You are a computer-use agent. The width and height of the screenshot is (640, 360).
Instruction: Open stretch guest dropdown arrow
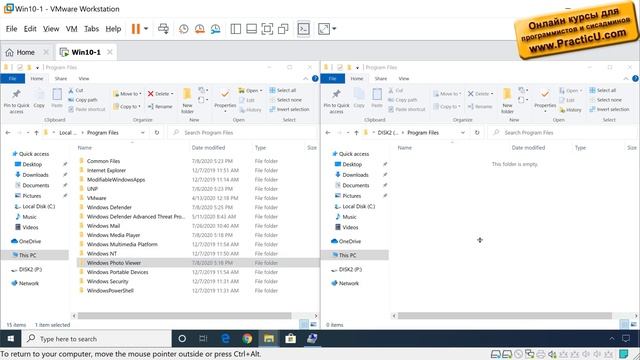tap(334, 29)
